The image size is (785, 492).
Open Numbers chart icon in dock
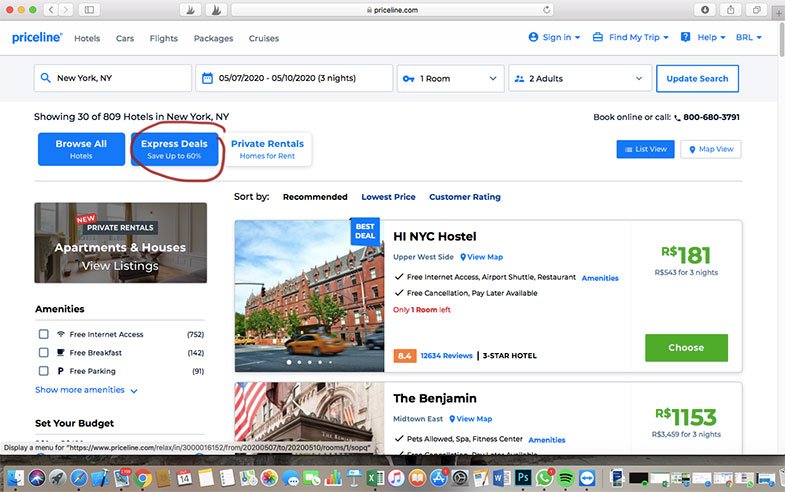coord(332,478)
